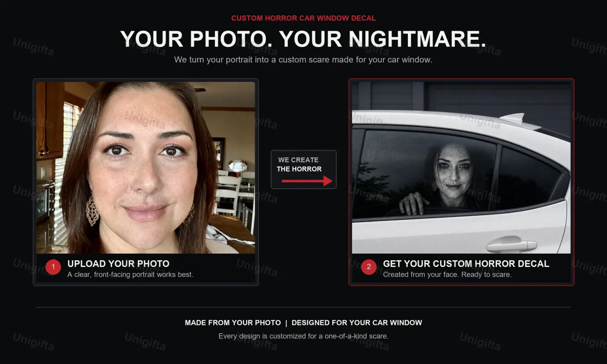This screenshot has width=607, height=364.
Task: Click the car door handle in the image
Action: pyautogui.click(x=511, y=245)
